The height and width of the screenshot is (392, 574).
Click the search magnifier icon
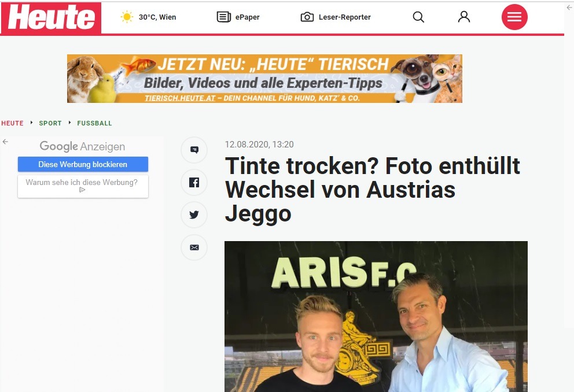click(x=418, y=17)
